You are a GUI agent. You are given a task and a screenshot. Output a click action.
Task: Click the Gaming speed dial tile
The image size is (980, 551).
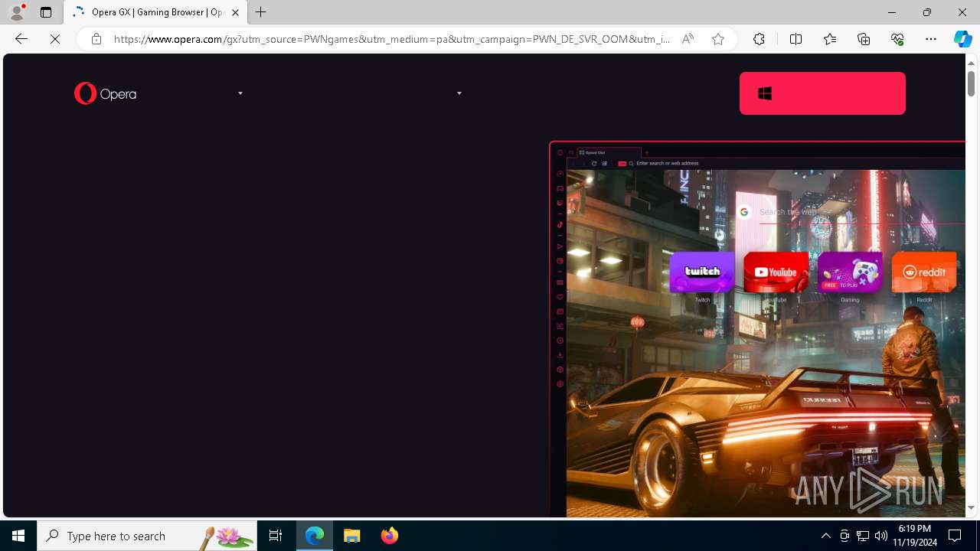[850, 272]
